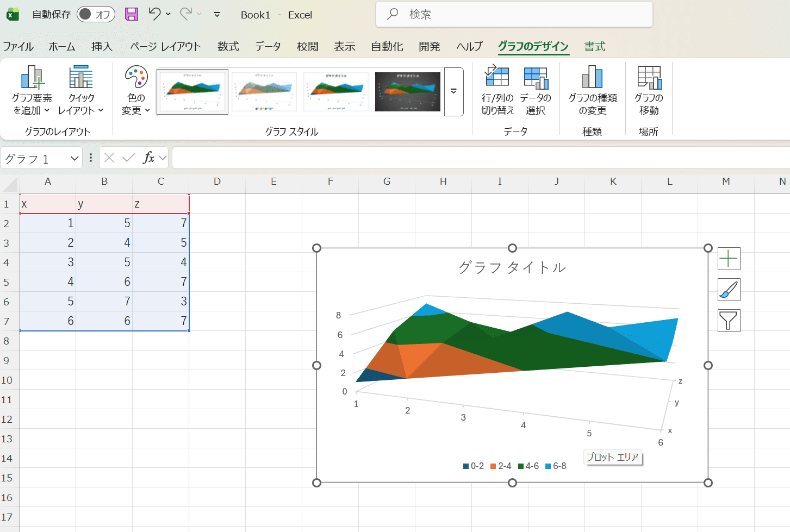Switch to the 書式 ribbon tab
790x532 pixels.
click(594, 47)
